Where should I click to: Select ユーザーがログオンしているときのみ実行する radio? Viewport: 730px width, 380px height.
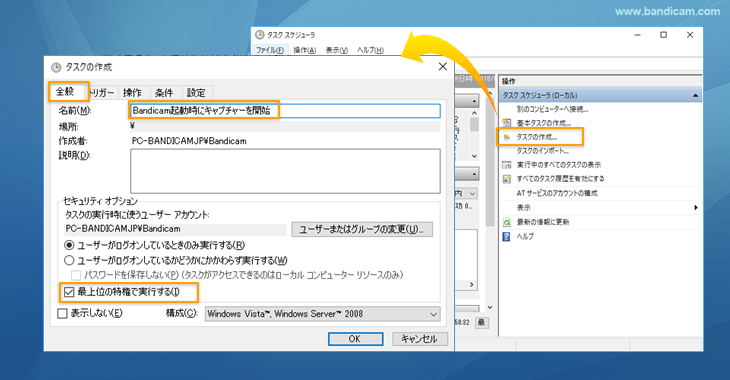(69, 245)
